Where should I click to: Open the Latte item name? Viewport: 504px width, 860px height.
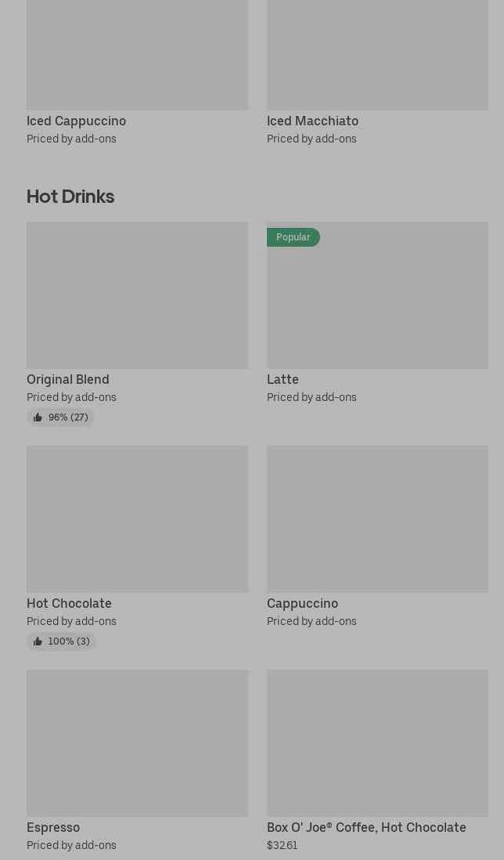tap(283, 379)
